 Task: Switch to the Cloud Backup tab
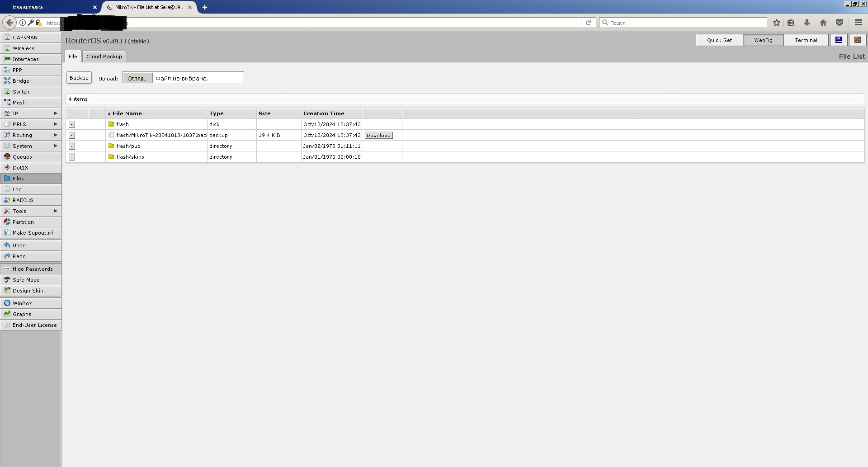coord(104,57)
